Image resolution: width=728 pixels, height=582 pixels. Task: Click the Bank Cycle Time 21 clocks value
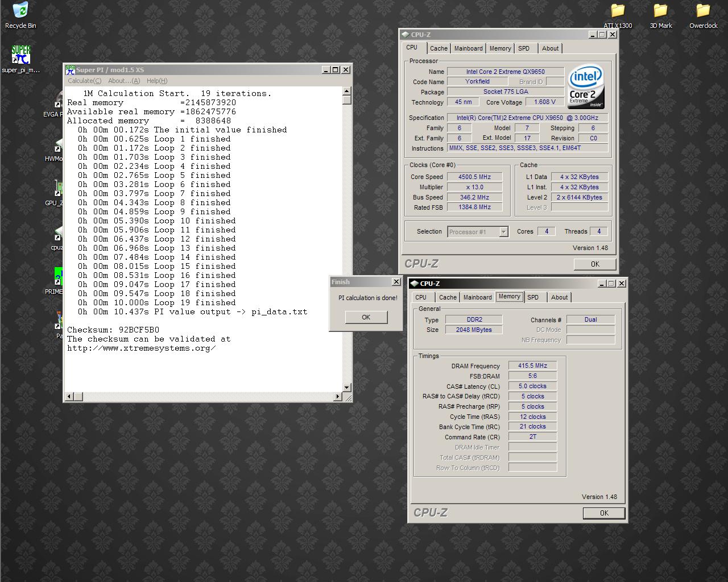(x=532, y=427)
